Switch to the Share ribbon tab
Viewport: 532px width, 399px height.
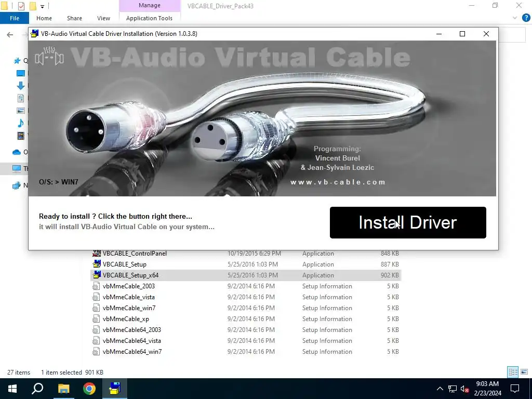coord(74,18)
